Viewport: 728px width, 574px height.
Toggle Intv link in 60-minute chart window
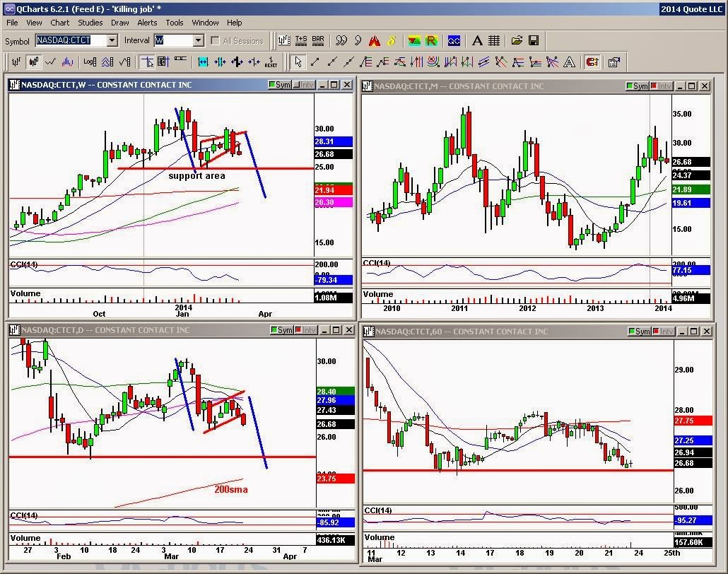click(x=663, y=331)
